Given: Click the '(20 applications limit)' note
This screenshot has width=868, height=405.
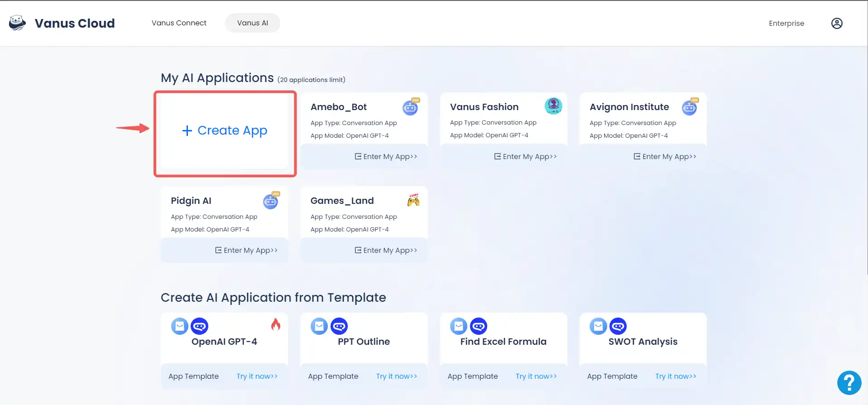Looking at the screenshot, I should [x=311, y=80].
